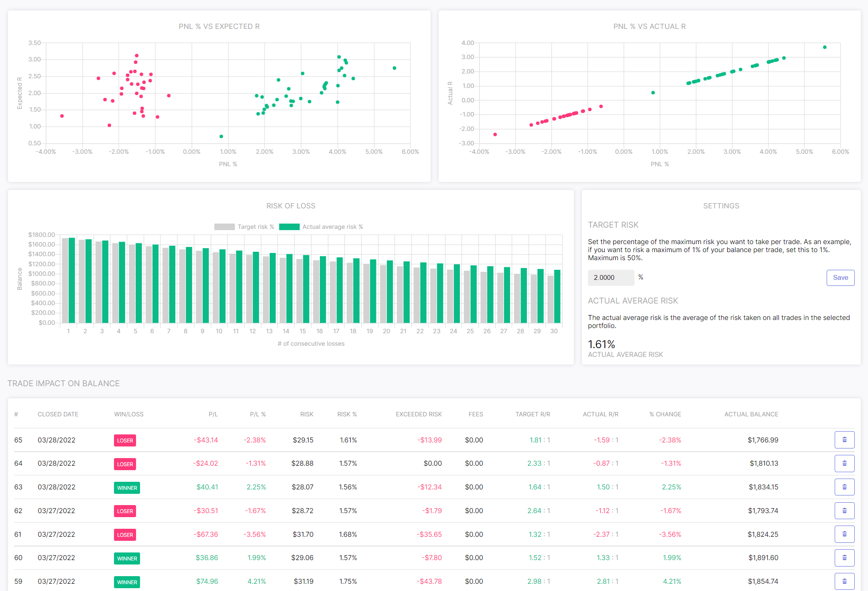
Task: Select the -$43.14 P/L value
Action: (x=206, y=440)
